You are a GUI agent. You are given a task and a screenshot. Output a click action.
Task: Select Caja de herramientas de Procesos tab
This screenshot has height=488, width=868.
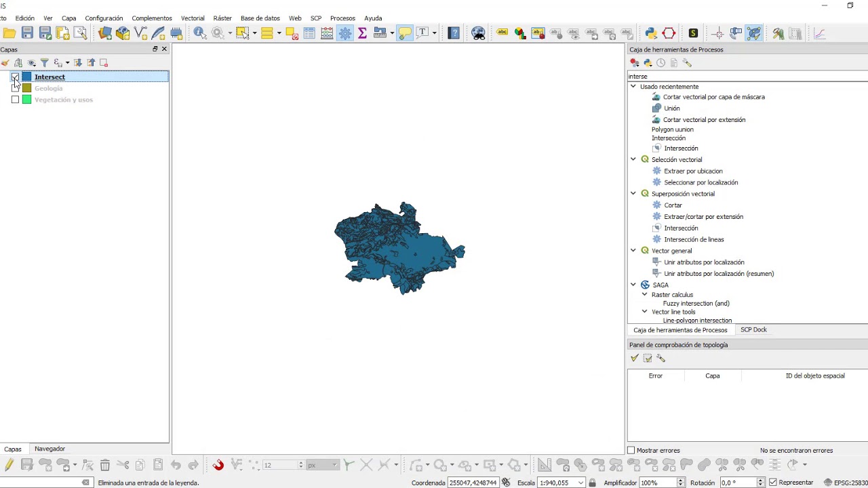pos(680,330)
